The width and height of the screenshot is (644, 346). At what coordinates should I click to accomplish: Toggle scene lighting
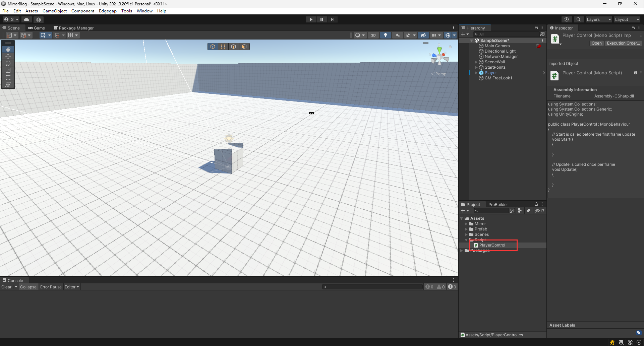(386, 35)
